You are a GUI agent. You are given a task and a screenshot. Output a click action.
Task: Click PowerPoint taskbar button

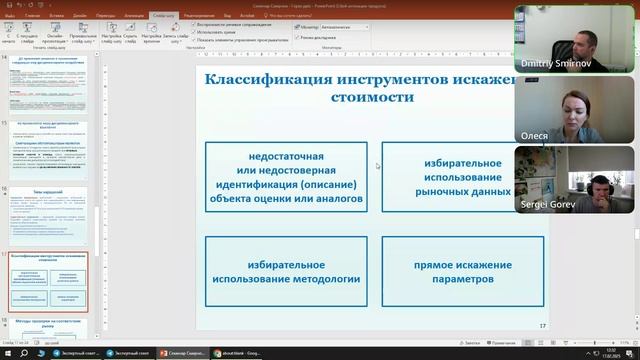(183, 353)
